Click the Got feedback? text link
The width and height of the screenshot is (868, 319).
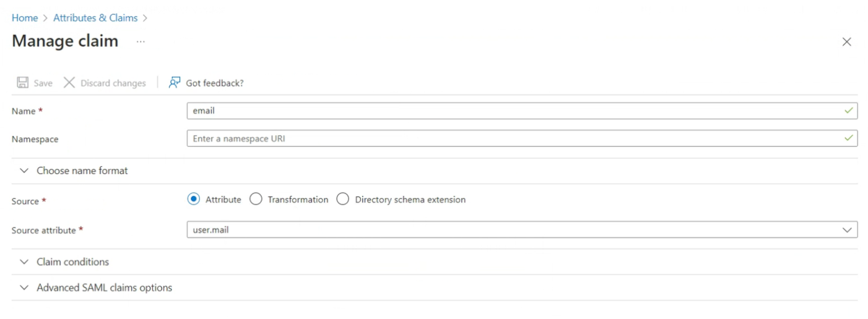(215, 83)
